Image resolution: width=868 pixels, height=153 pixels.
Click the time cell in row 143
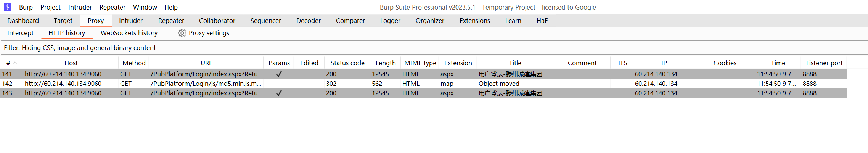[776, 93]
